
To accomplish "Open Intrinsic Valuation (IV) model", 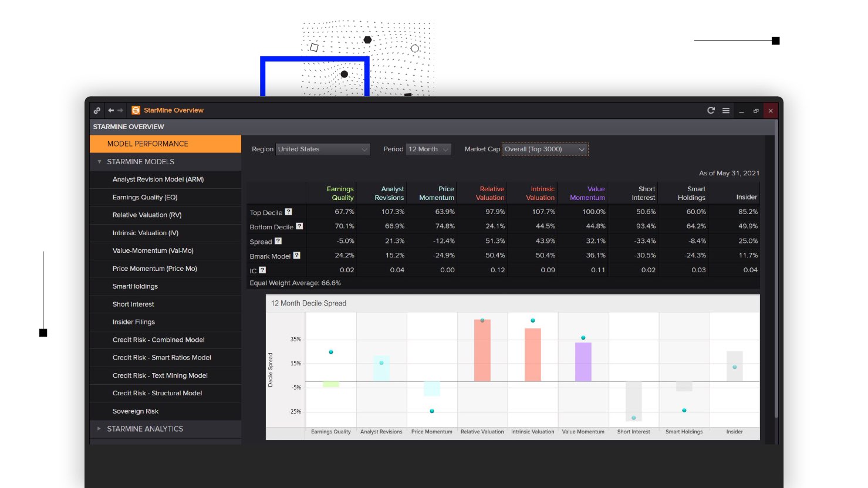I will click(x=166, y=233).
